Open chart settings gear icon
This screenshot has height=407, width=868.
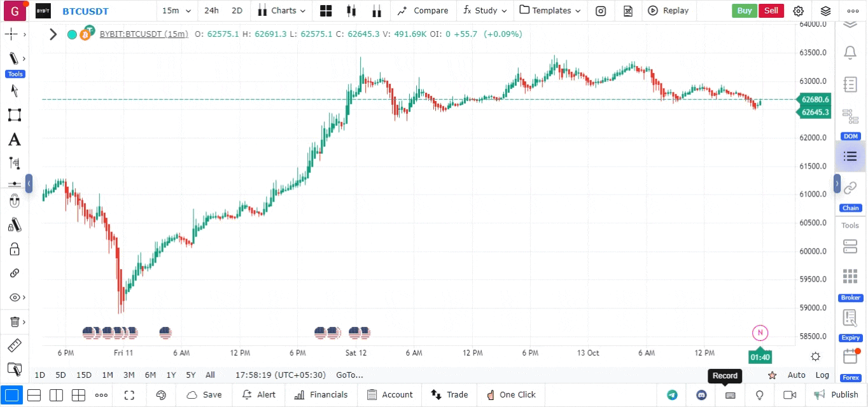(799, 11)
